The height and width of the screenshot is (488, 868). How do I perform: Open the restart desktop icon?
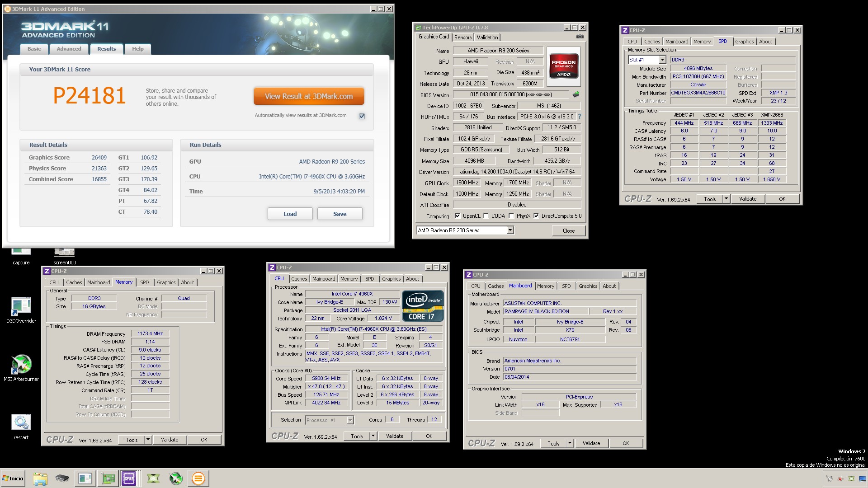click(21, 427)
